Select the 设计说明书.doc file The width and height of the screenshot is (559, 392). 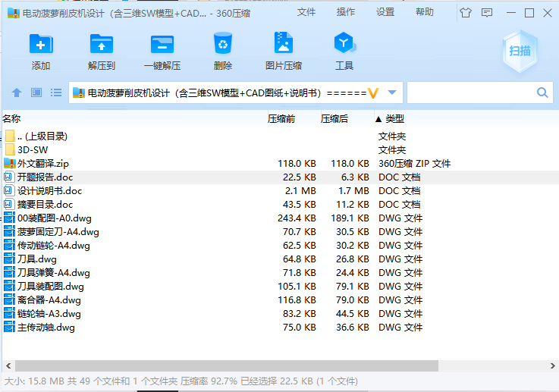[x=280, y=190]
